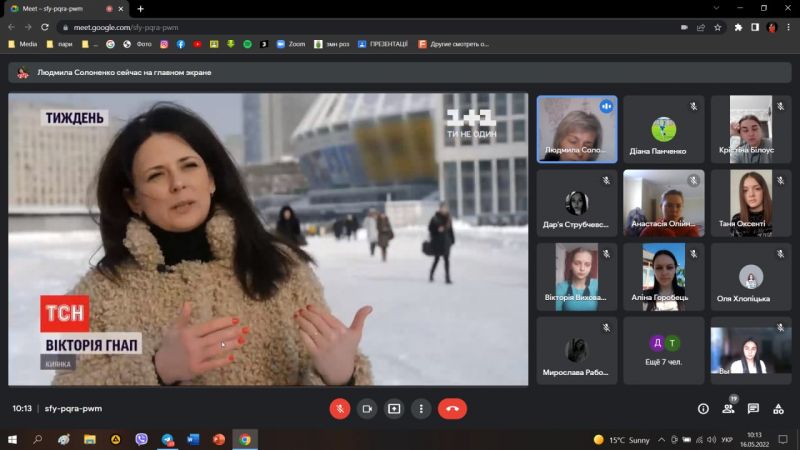Open the Instagram bookmark
800x450 pixels.
pyautogui.click(x=164, y=44)
